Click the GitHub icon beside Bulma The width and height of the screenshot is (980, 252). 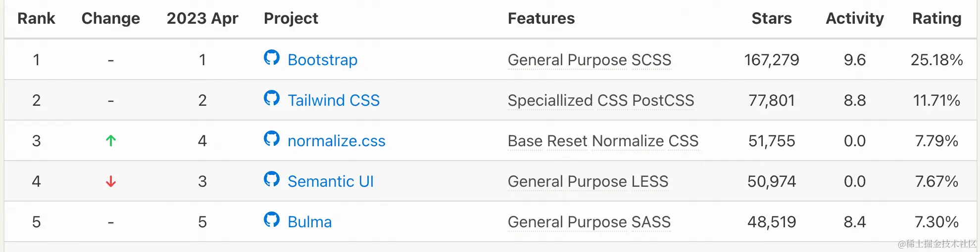272,220
